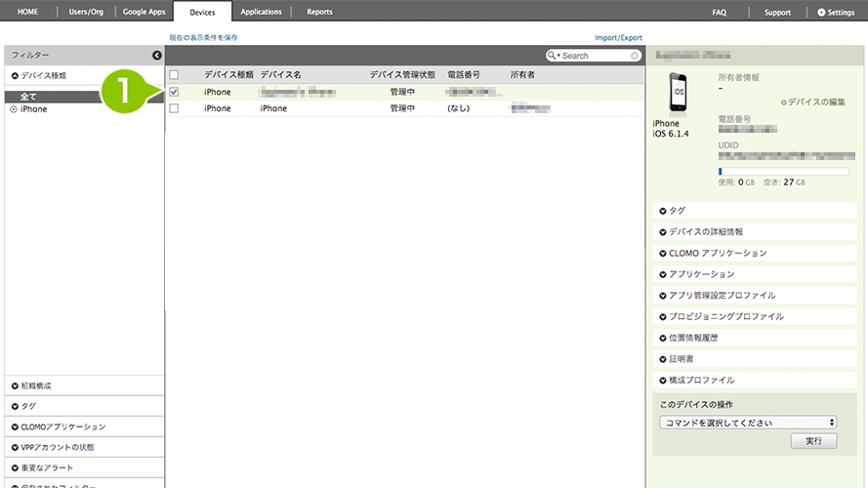Open the HOME tab

(x=27, y=12)
